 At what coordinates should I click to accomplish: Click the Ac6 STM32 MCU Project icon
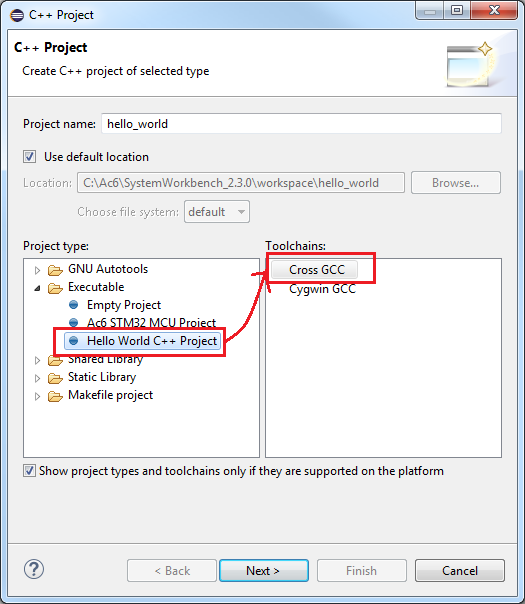click(x=74, y=322)
